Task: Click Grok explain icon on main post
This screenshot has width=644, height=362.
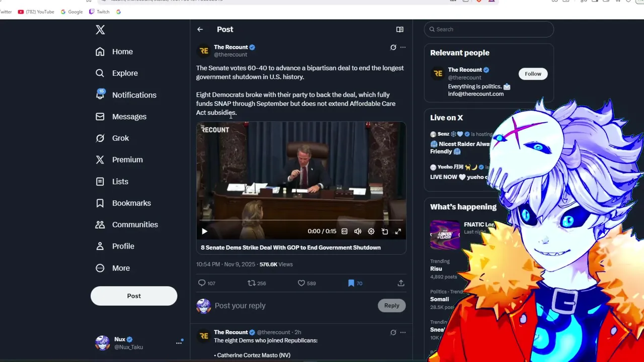Action: point(393,47)
